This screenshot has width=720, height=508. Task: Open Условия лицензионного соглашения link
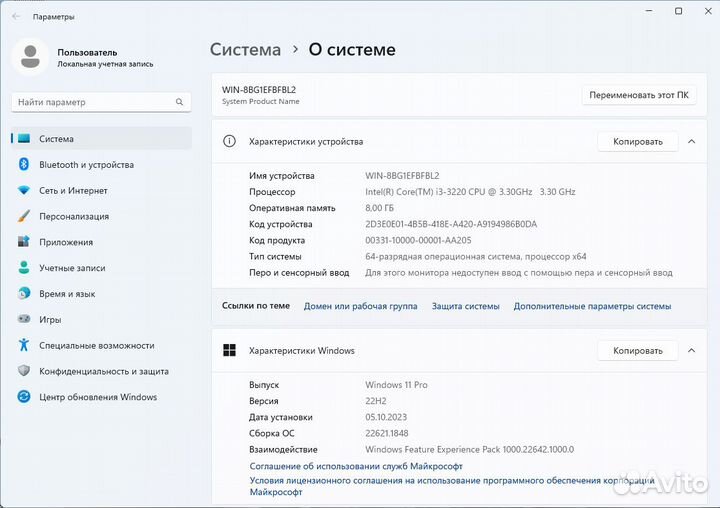point(452,485)
